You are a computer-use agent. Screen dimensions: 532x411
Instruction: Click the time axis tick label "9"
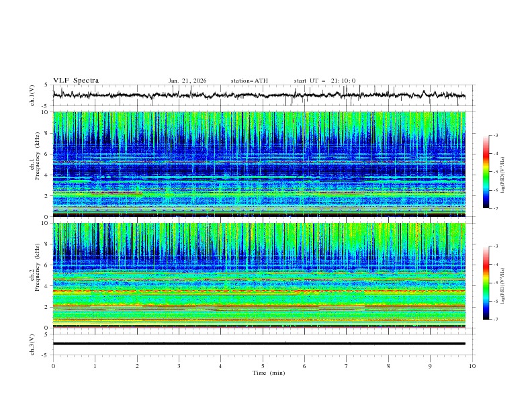click(430, 366)
